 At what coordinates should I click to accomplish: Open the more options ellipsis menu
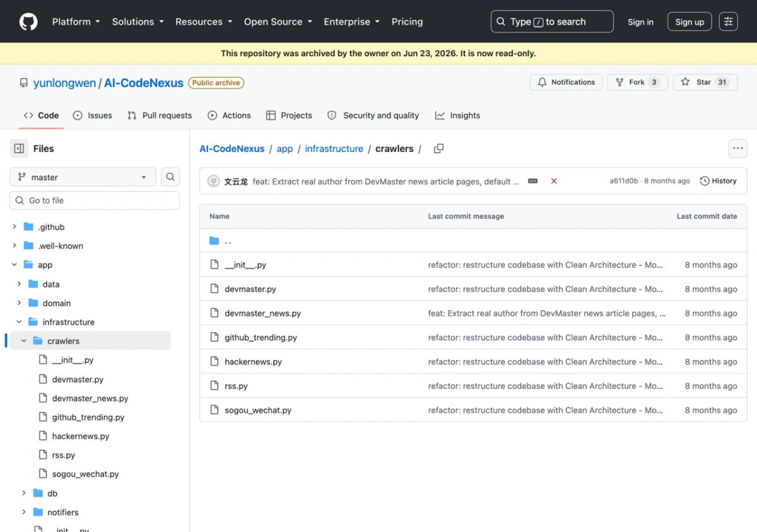(737, 149)
